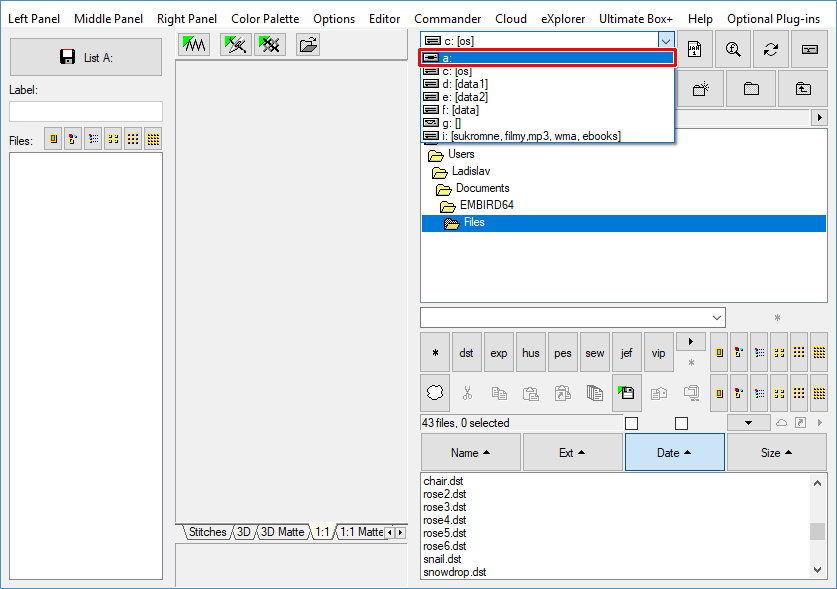The width and height of the screenshot is (837, 589).
Task: Click the JAN 1 calendar file icon
Action: coord(694,50)
